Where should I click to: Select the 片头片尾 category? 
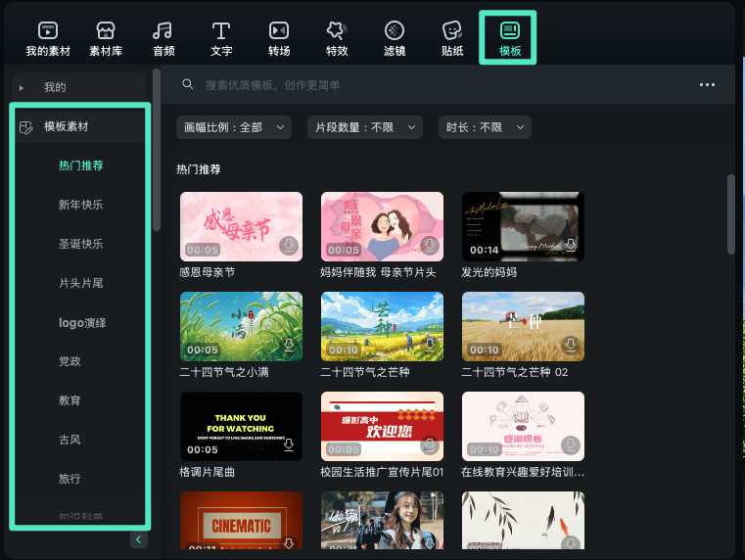tap(81, 283)
